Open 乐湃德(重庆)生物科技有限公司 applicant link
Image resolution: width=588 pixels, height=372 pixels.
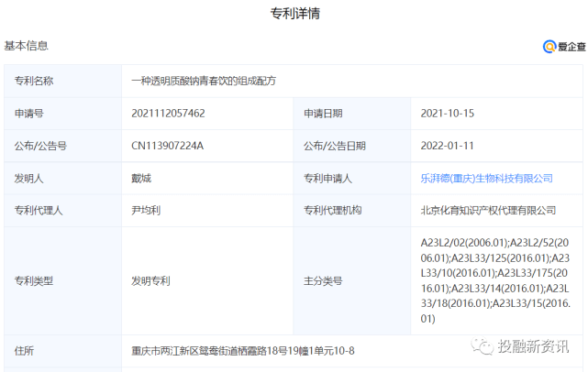click(x=486, y=179)
